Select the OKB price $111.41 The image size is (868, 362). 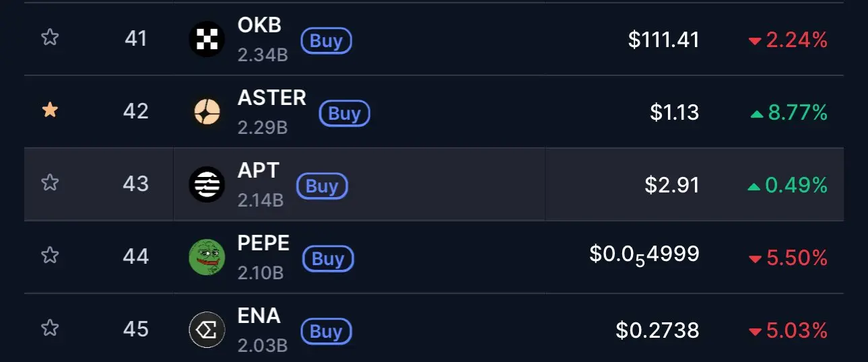click(663, 40)
